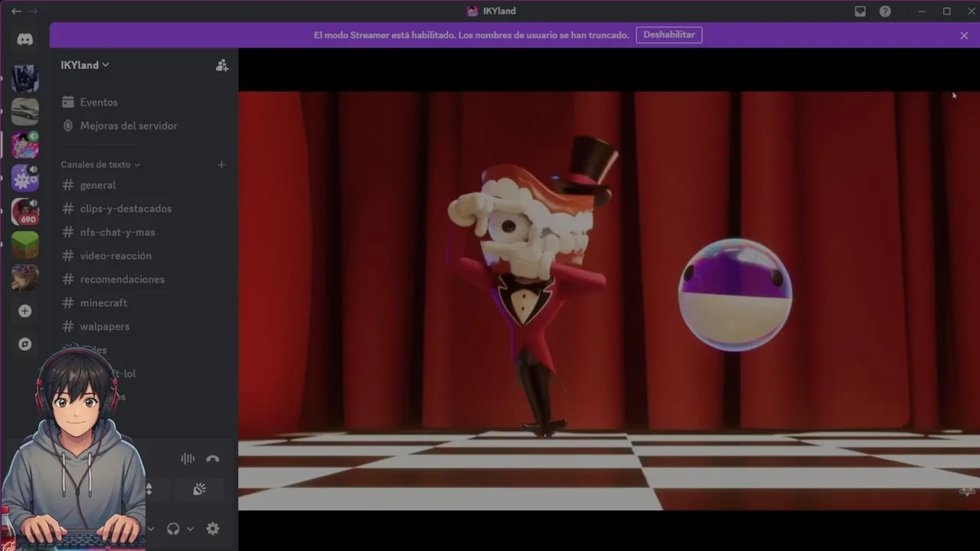The image size is (980, 551).
Task: Select the silver car server icon
Action: click(25, 112)
